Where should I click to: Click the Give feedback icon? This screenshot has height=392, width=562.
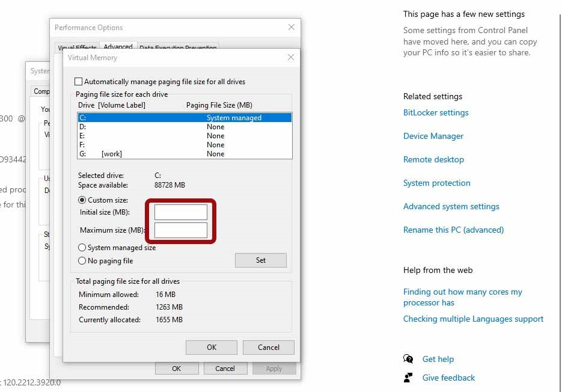pos(408,378)
